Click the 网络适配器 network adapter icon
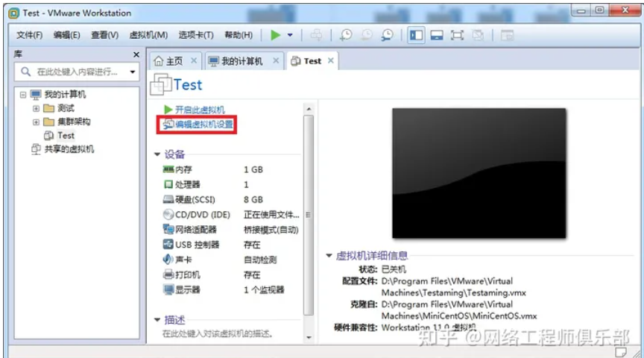Image resolution: width=644 pixels, height=358 pixels. [168, 229]
